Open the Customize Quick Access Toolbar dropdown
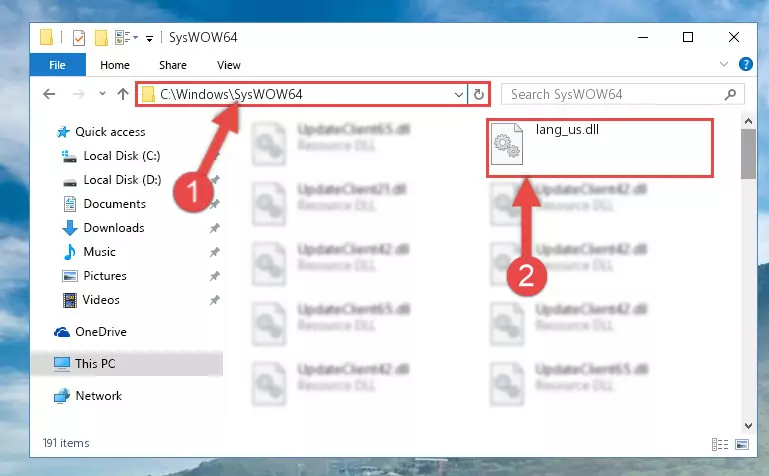The height and width of the screenshot is (476, 769). point(149,38)
